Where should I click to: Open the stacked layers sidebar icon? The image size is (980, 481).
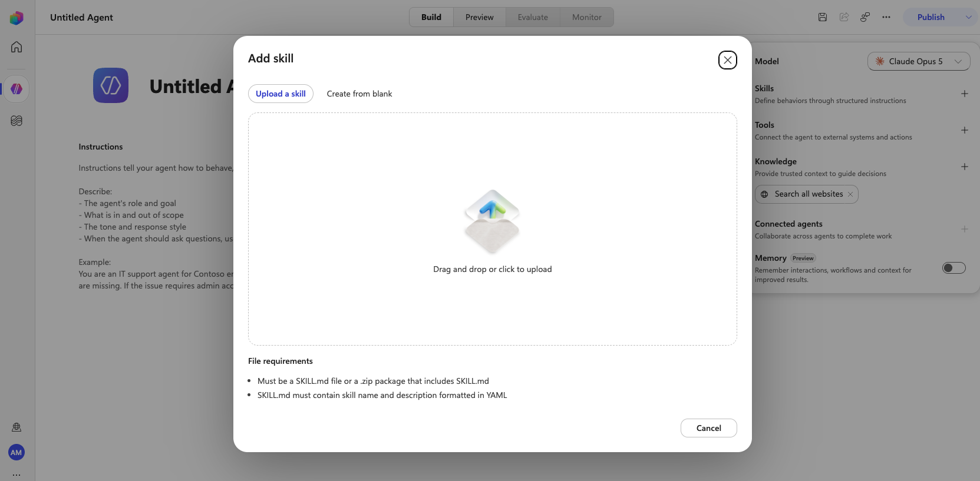17,121
